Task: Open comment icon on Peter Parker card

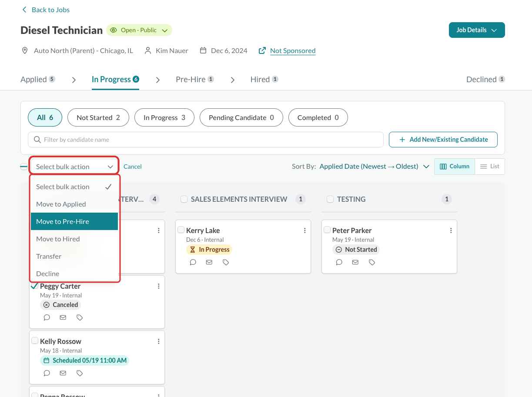Action: (x=339, y=262)
